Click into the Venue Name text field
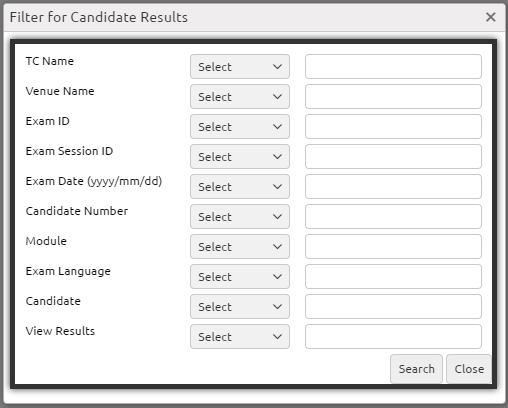This screenshot has width=508, height=408. 393,97
